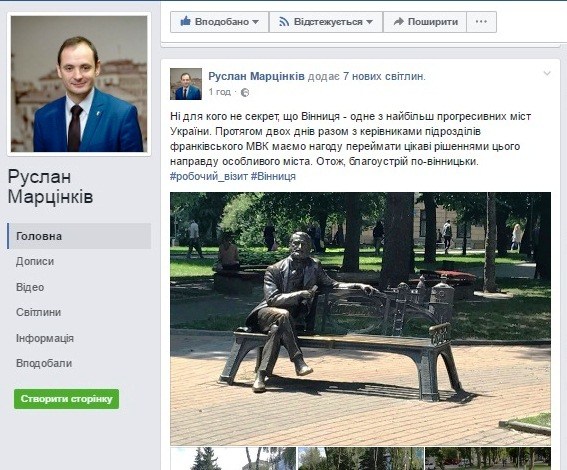Open the three-dots more options button
Image resolution: width=567 pixels, height=470 pixels.
481,22
